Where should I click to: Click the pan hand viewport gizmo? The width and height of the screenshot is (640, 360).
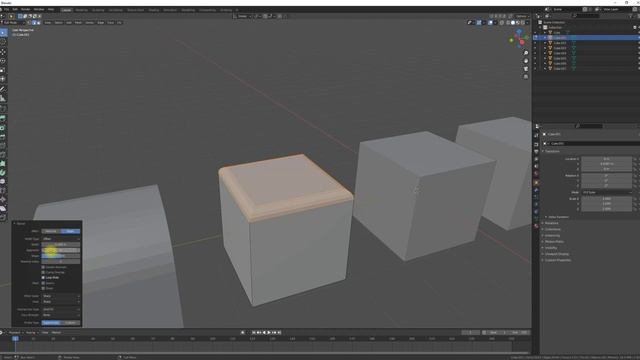click(526, 61)
